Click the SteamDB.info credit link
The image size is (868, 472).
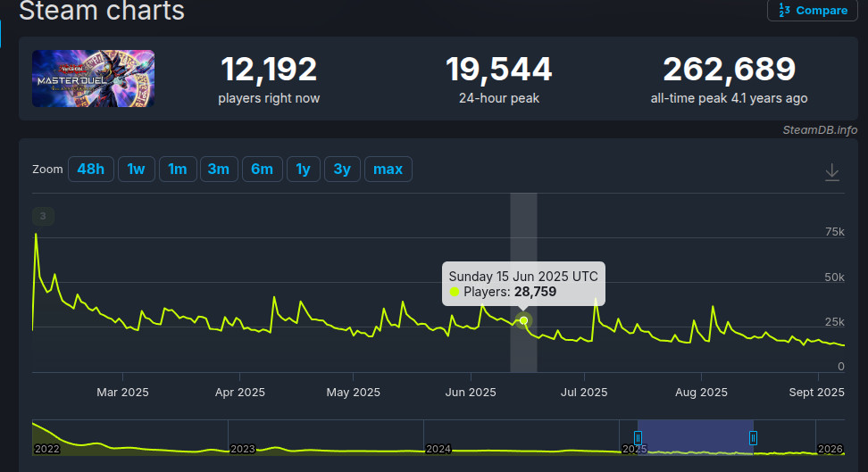point(820,130)
